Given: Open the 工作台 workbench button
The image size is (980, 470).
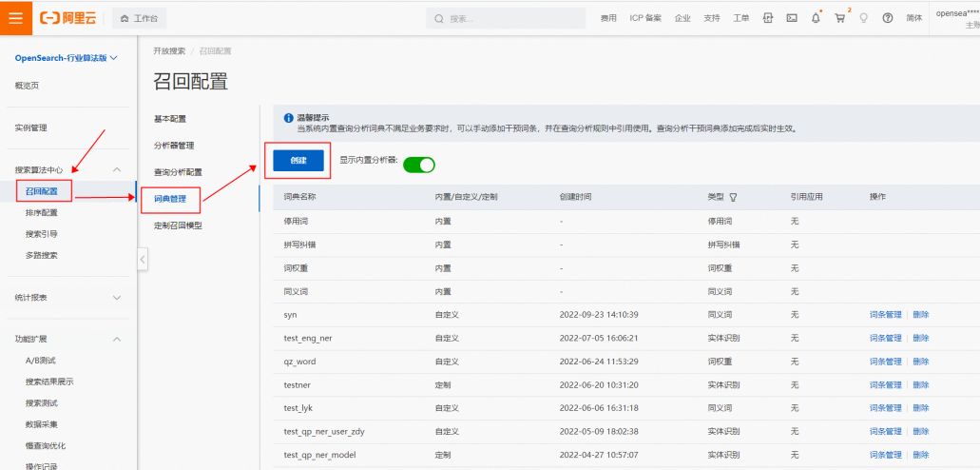Looking at the screenshot, I should pyautogui.click(x=140, y=18).
